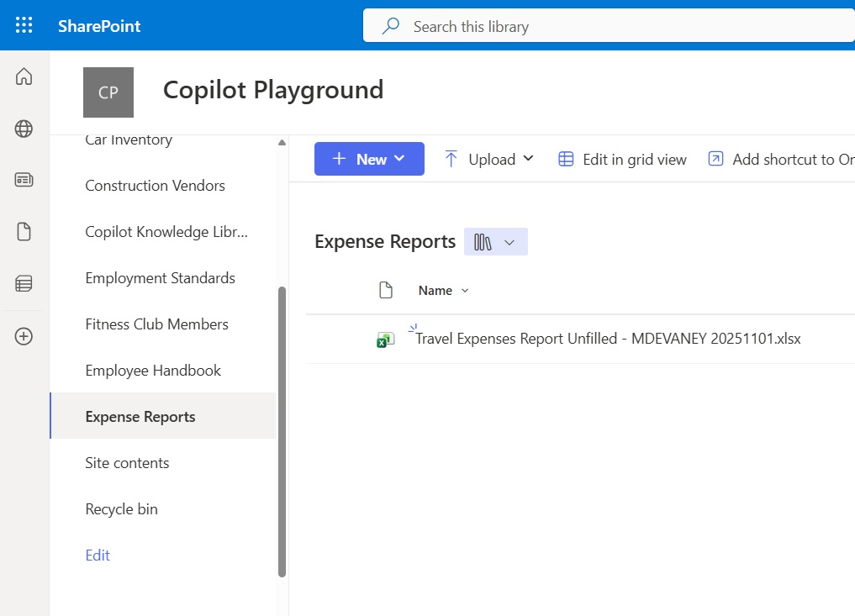This screenshot has width=855, height=616.
Task: Select Employee Handbook in navigation
Action: point(153,371)
